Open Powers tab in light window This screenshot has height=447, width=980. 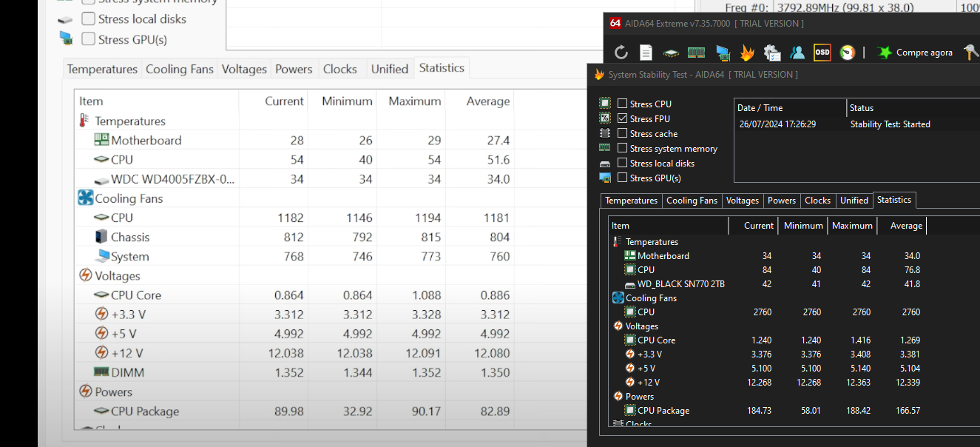(294, 69)
